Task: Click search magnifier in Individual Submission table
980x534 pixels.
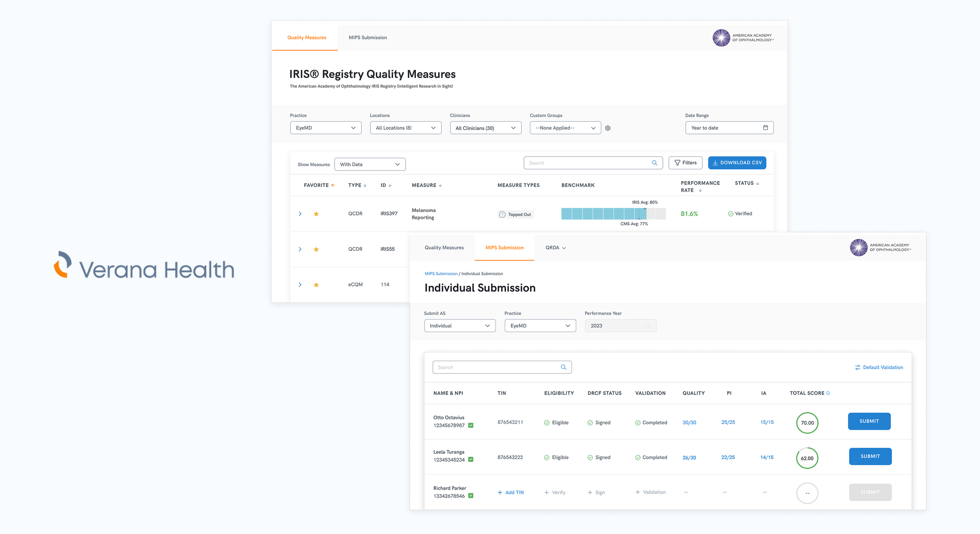Action: coord(563,367)
